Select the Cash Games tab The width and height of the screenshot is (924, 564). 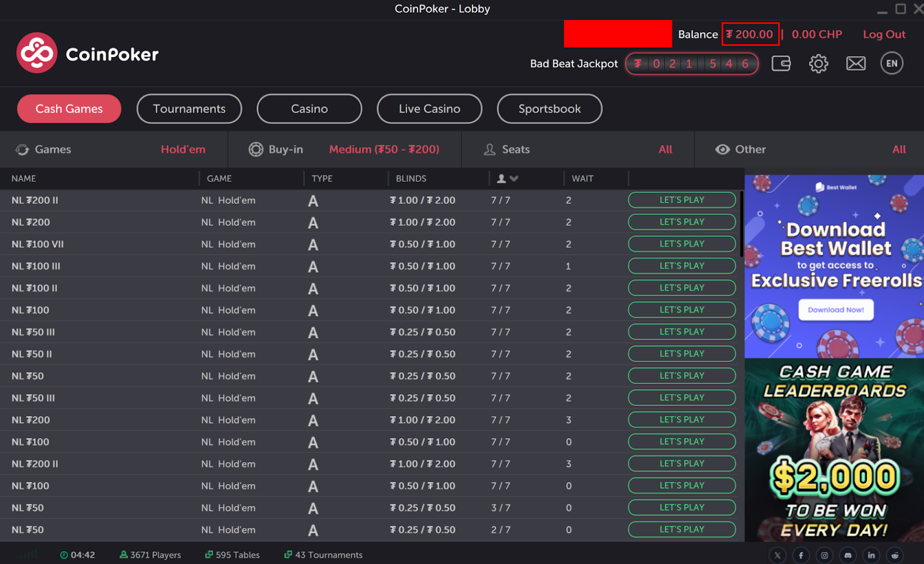[69, 109]
